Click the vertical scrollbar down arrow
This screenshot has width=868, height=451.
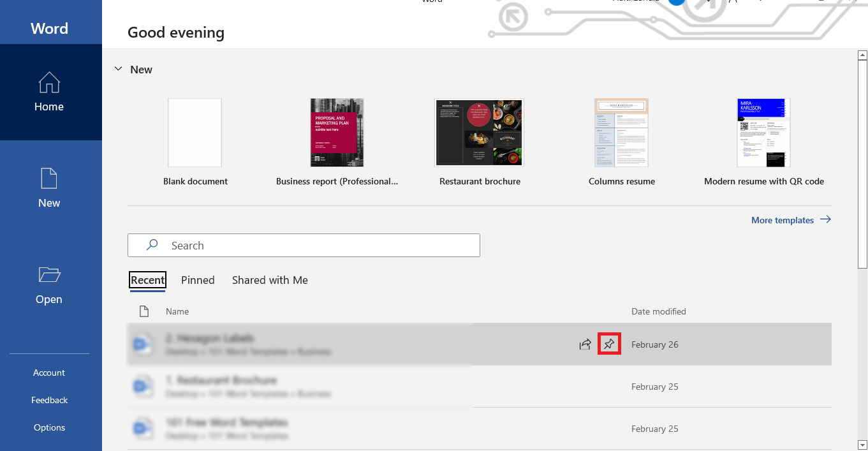pyautogui.click(x=862, y=445)
